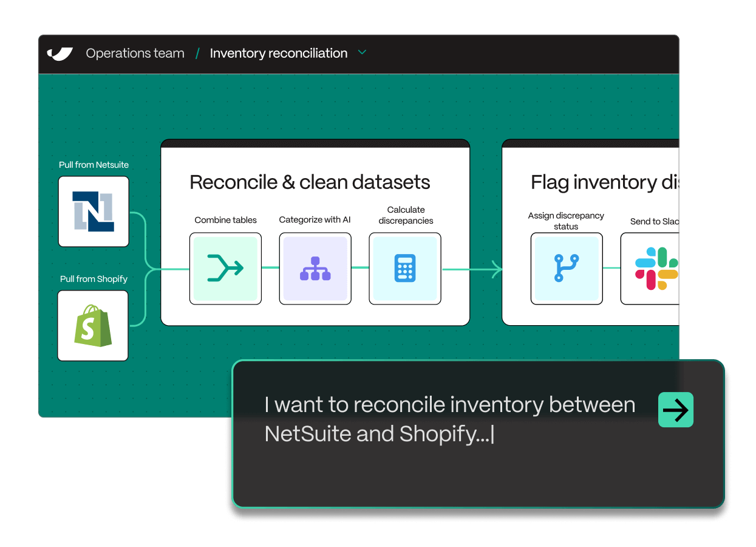The image size is (756, 547).
Task: Expand the Inventory reconciliation dropdown chevron
Action: 363,53
